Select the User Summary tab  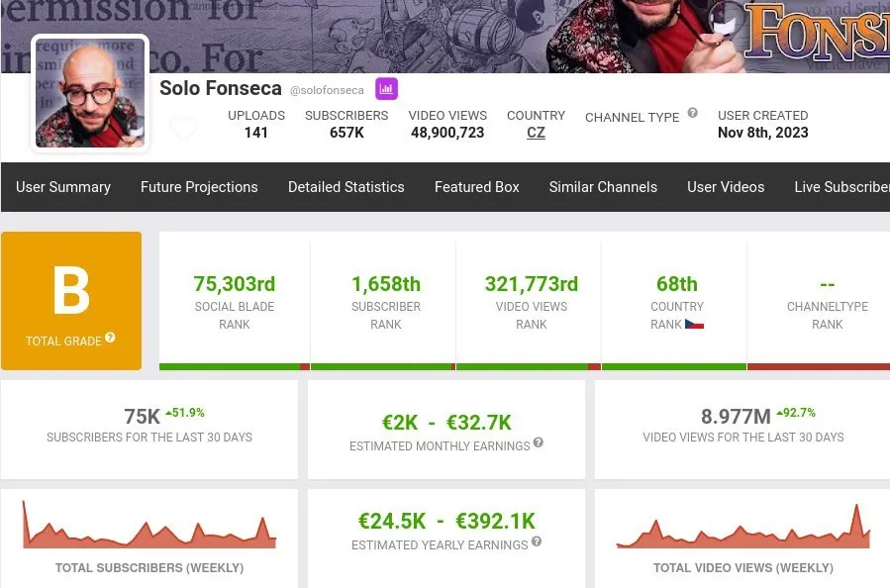coord(63,187)
